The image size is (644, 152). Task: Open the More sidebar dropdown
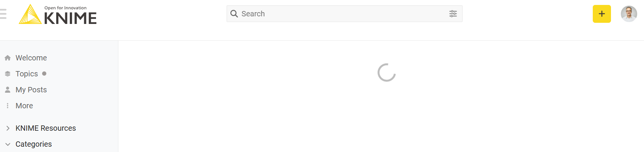pos(24,106)
